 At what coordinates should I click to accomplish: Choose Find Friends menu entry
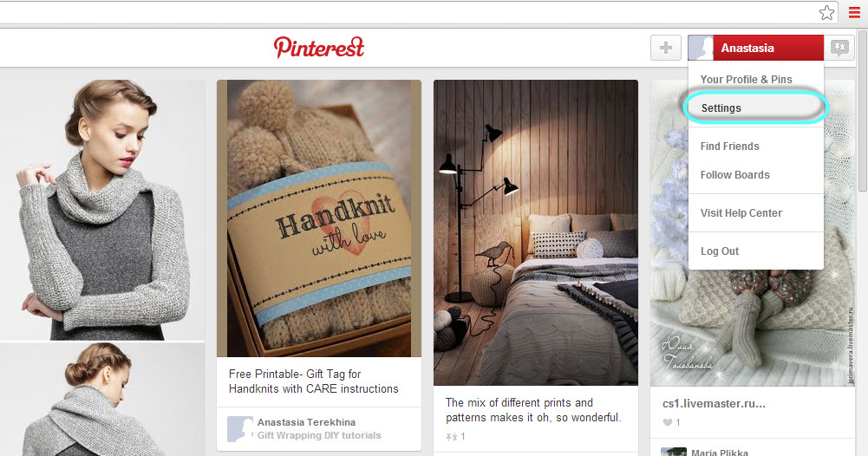[x=729, y=147]
